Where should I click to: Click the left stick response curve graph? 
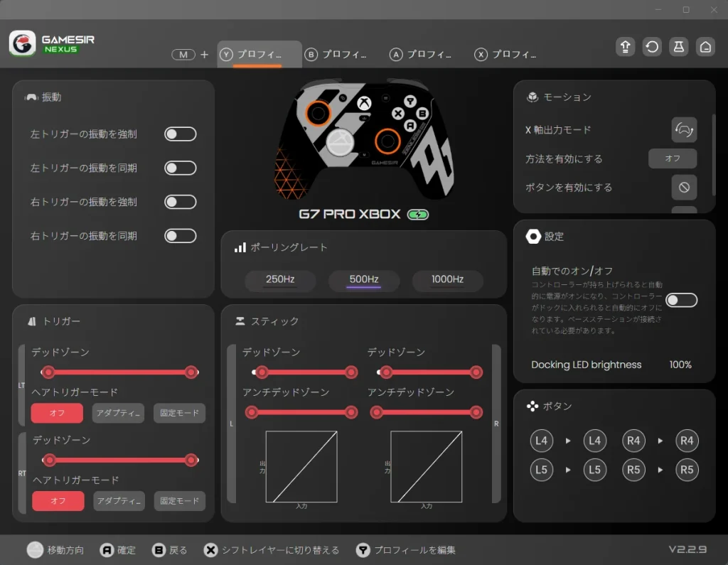pos(301,466)
